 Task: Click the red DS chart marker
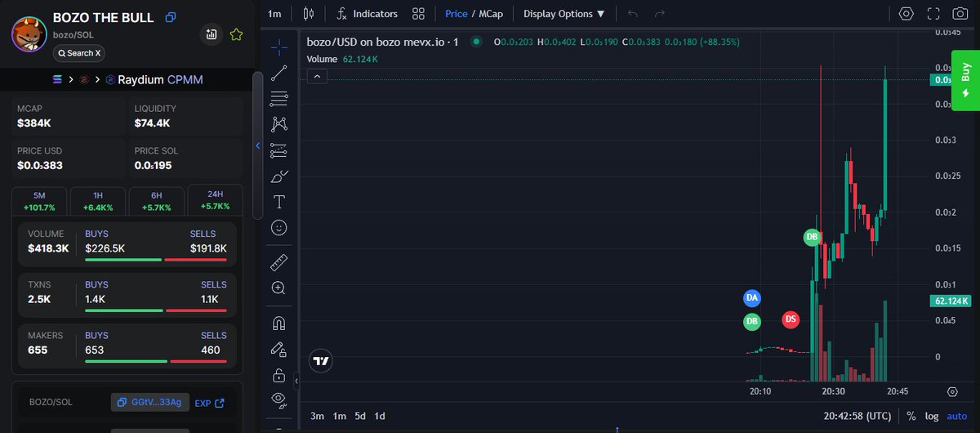[791, 319]
